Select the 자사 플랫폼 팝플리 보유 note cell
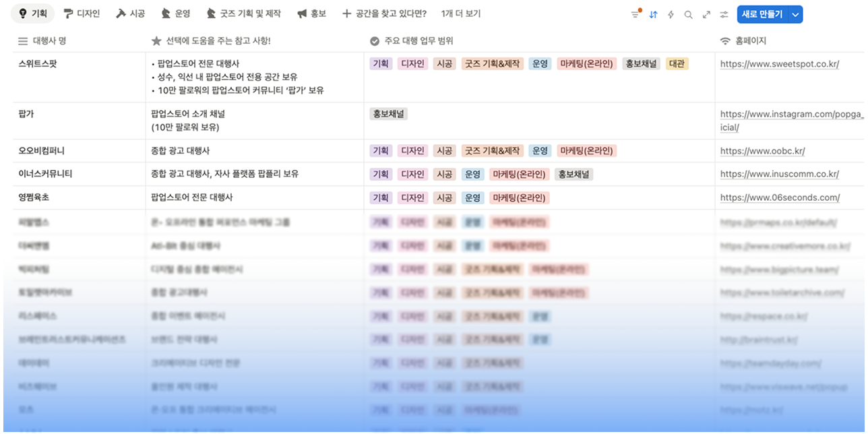 click(x=255, y=174)
